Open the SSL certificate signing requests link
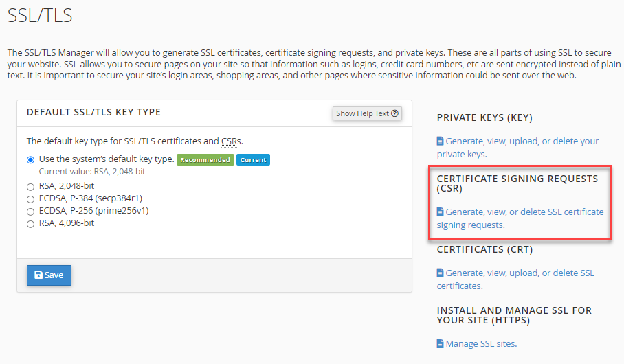The height and width of the screenshot is (364, 624). coord(524,212)
